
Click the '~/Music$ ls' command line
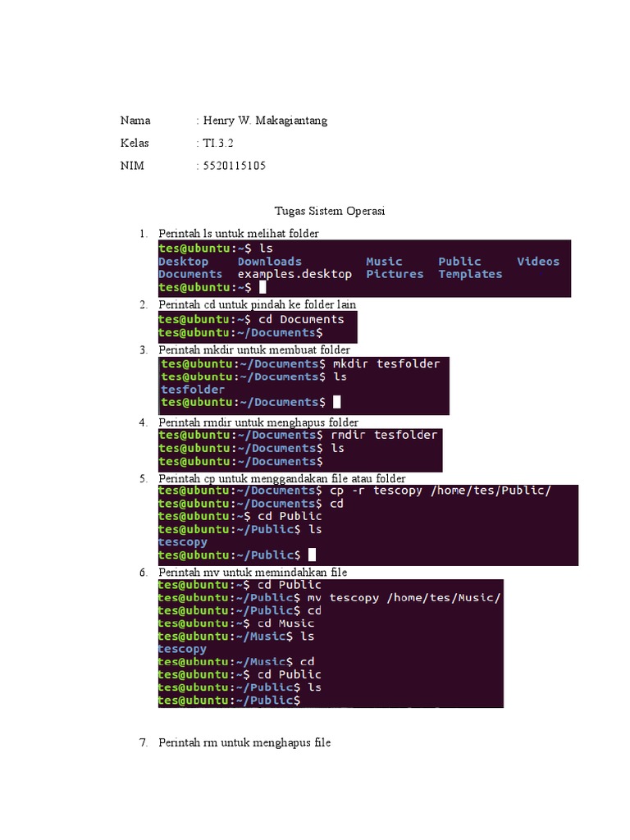(236, 637)
